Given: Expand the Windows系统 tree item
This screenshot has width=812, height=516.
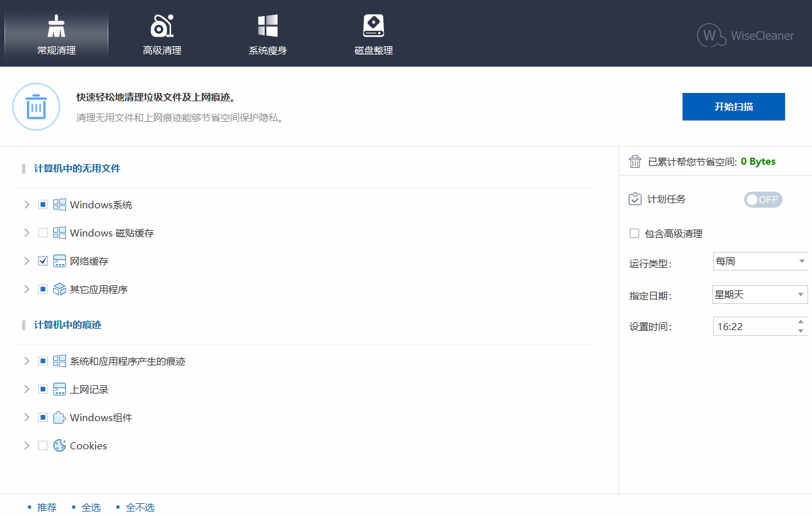Looking at the screenshot, I should tap(26, 204).
